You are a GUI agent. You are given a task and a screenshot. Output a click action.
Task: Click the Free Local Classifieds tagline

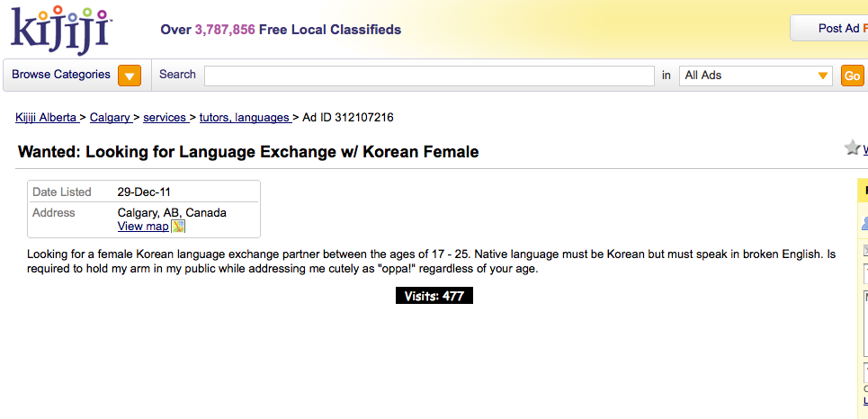(x=281, y=30)
